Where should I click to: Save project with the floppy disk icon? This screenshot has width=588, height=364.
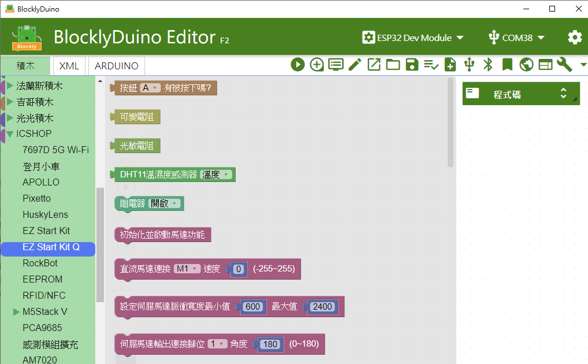tap(412, 65)
